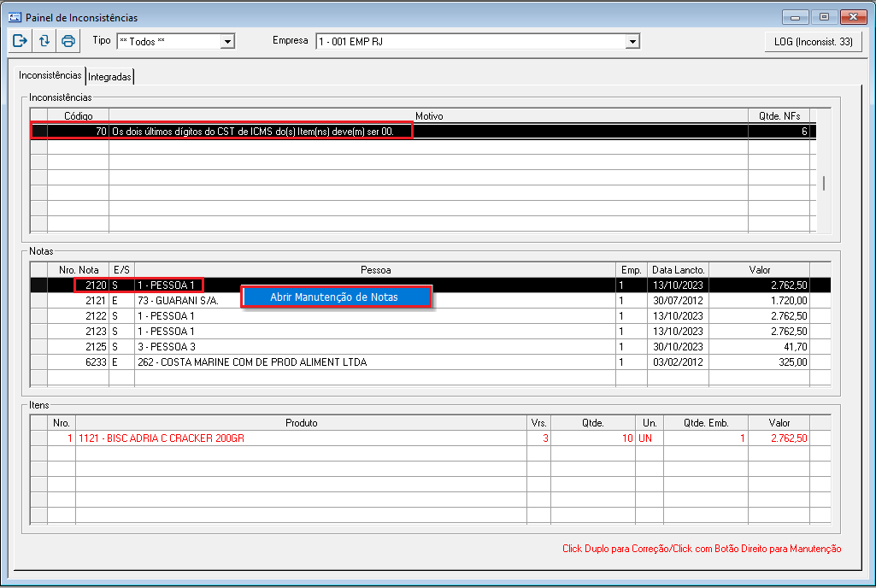Click the Painel de Inconsistências title icon
The width and height of the screenshot is (876, 588).
(x=15, y=17)
